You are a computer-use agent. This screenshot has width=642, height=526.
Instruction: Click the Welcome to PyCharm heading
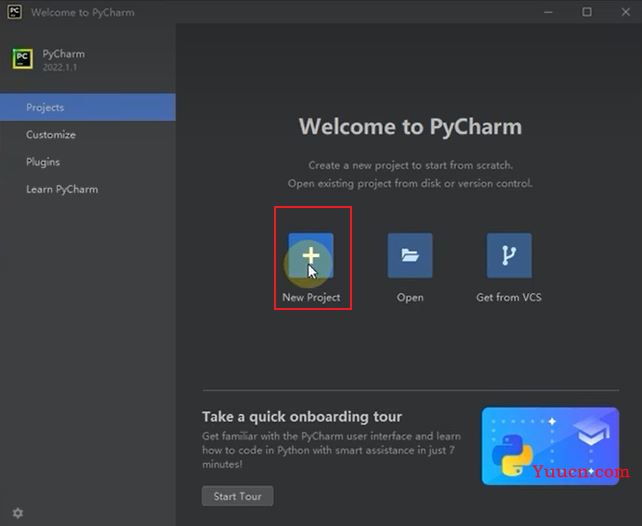410,126
